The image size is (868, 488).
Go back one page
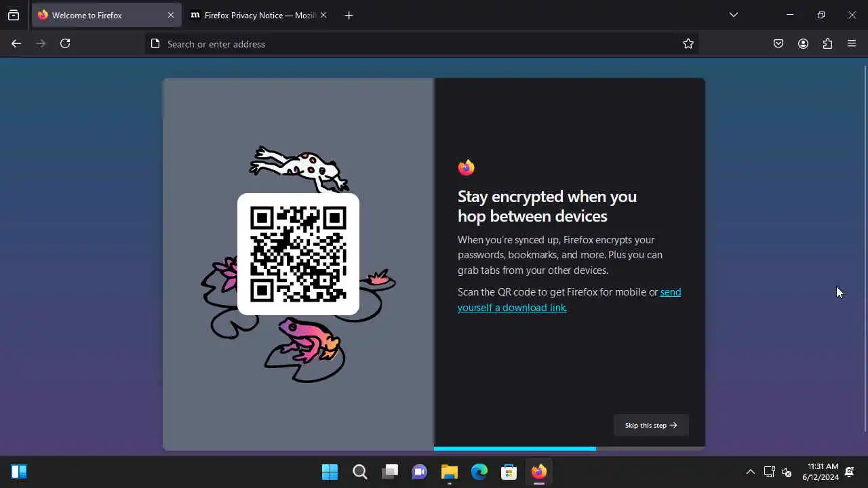[16, 43]
